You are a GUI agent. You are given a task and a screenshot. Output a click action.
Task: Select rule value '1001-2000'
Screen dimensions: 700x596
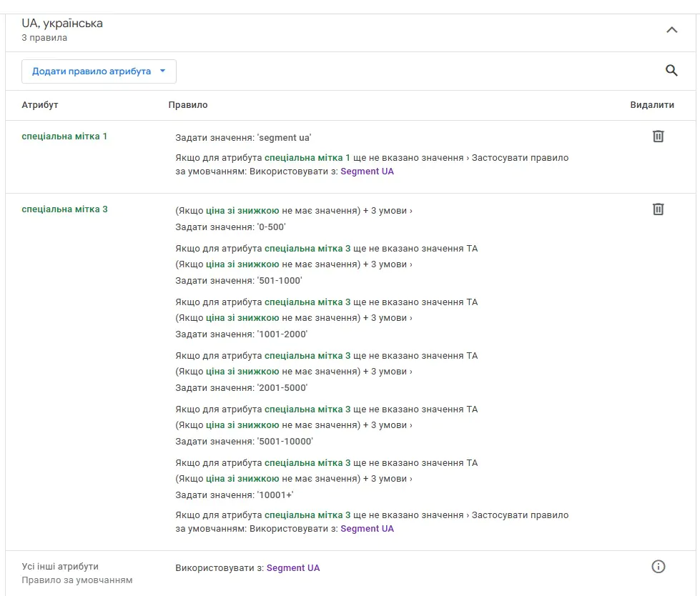point(282,334)
